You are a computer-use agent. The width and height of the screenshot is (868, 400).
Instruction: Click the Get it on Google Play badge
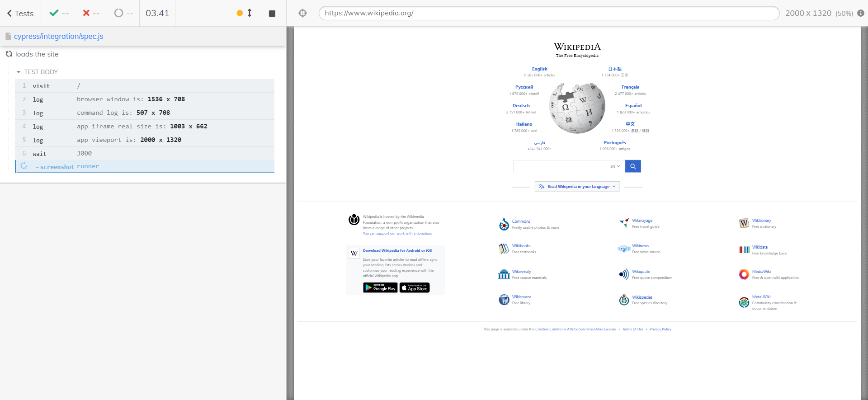tap(380, 288)
